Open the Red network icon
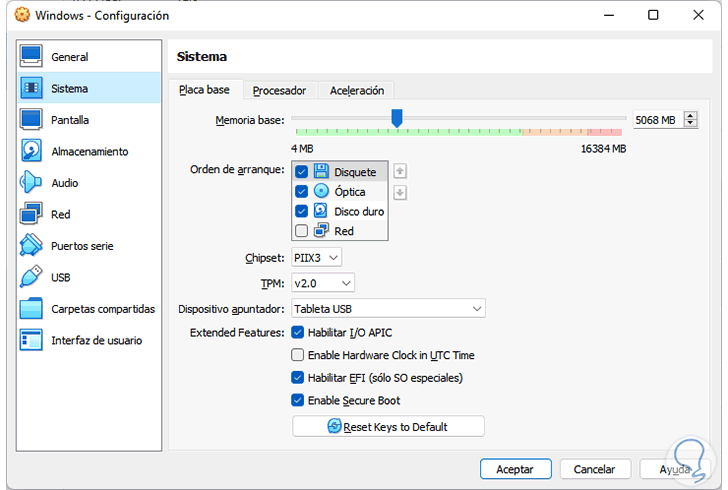Image resolution: width=728 pixels, height=490 pixels. click(x=31, y=214)
